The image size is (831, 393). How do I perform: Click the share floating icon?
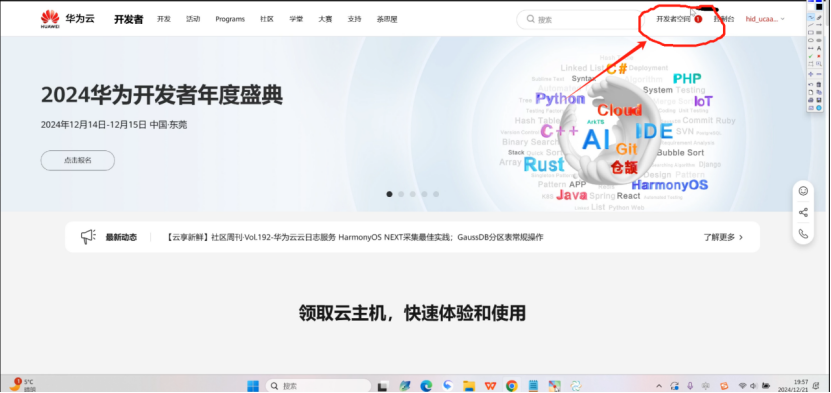[x=803, y=212]
